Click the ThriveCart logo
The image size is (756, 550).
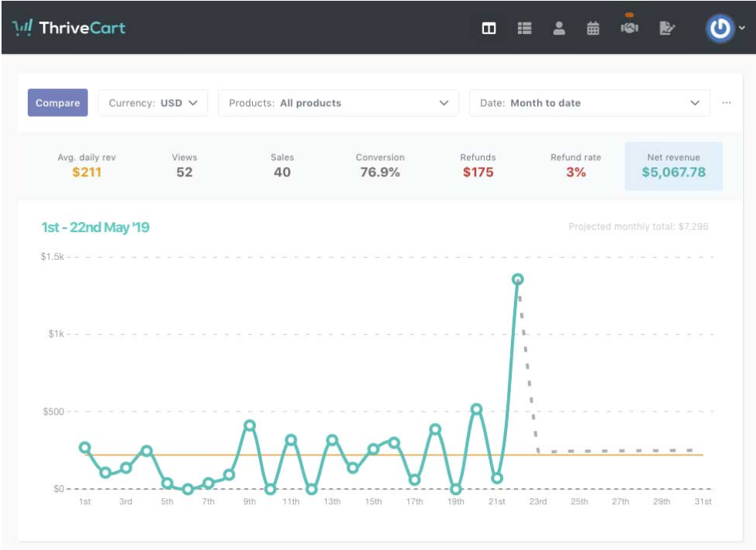[x=69, y=29]
